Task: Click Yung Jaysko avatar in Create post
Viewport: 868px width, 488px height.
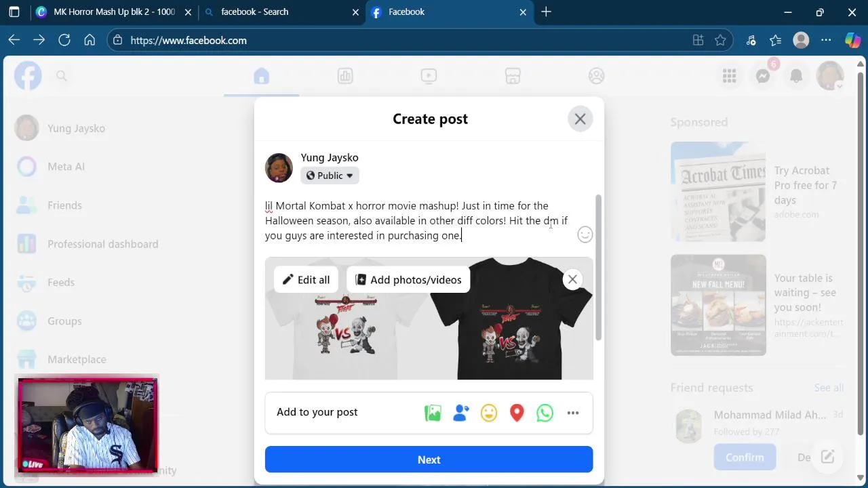Action: [279, 167]
